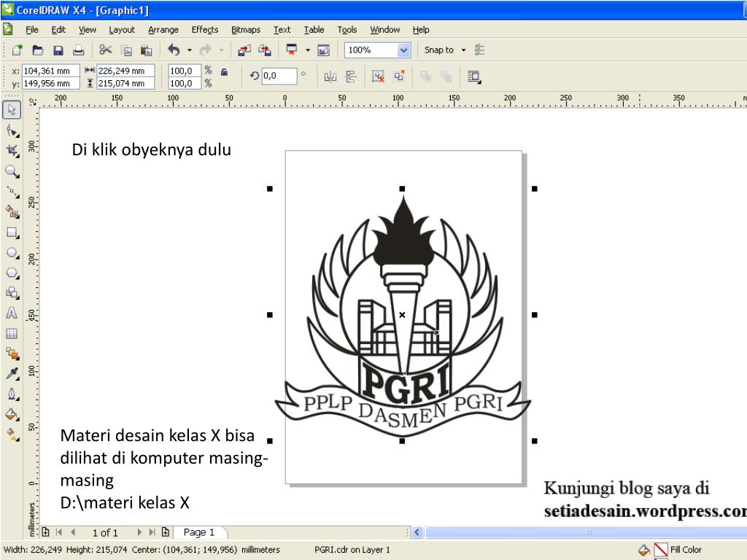
Task: Click the Copy icon
Action: tap(126, 50)
